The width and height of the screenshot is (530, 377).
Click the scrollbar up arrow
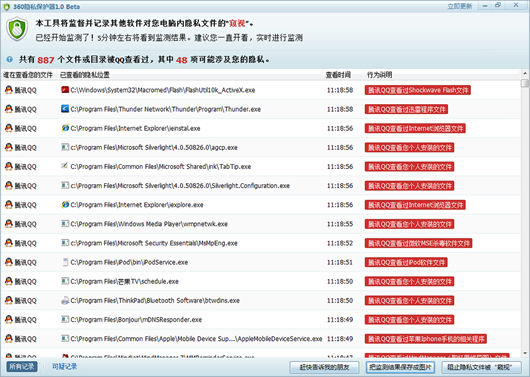525,73
